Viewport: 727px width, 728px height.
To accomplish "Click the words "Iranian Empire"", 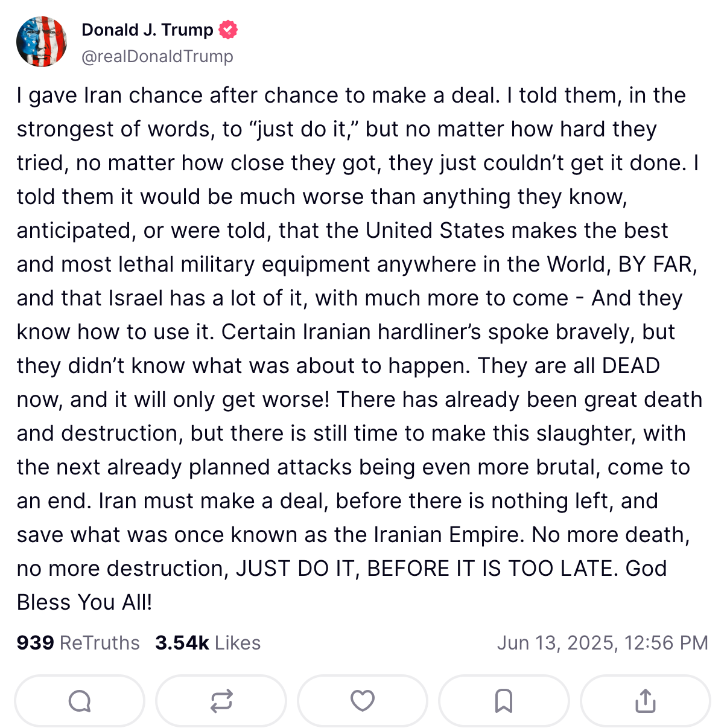I will [448, 535].
